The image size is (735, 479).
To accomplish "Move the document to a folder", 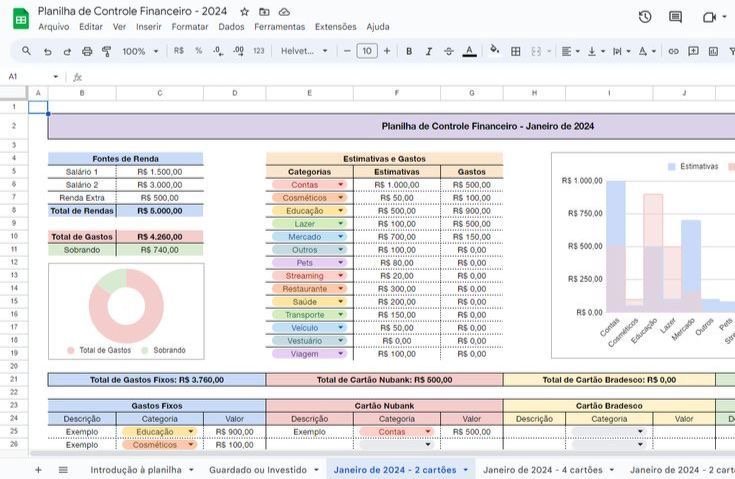I will [264, 12].
